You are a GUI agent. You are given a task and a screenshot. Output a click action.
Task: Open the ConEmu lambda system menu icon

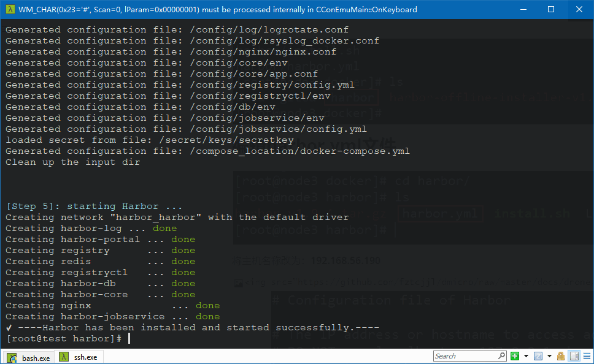point(10,9)
